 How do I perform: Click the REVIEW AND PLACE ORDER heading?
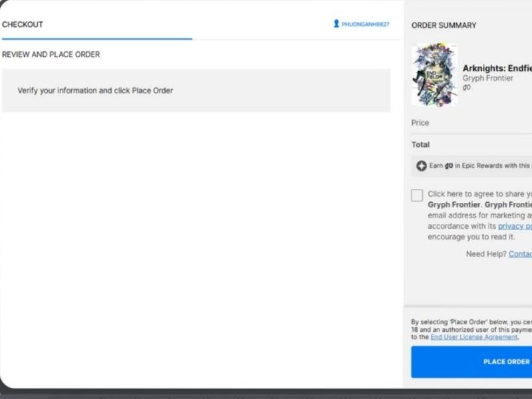click(x=51, y=55)
